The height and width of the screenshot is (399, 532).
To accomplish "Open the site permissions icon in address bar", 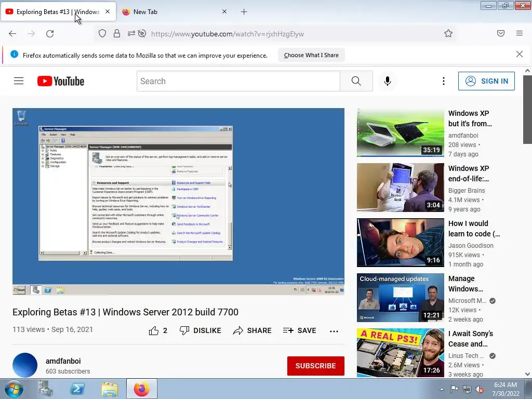I will (x=131, y=34).
